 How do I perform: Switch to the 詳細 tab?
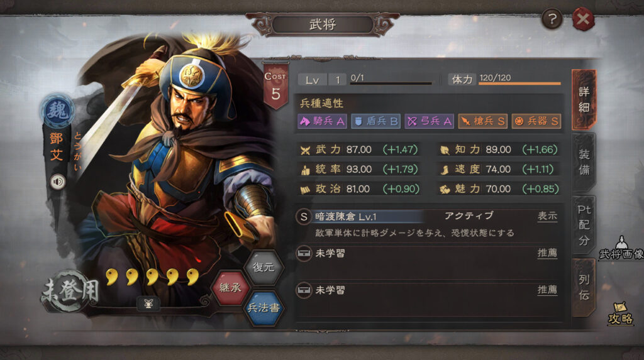click(584, 99)
